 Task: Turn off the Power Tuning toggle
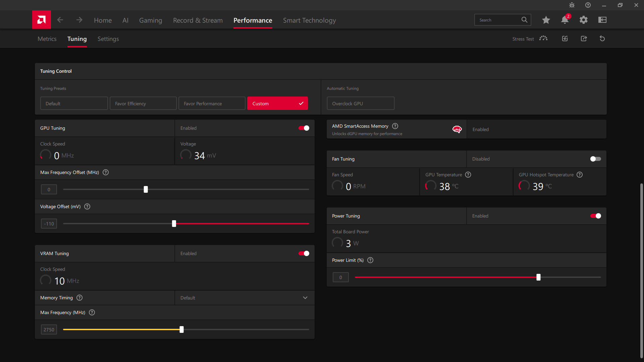tap(595, 216)
